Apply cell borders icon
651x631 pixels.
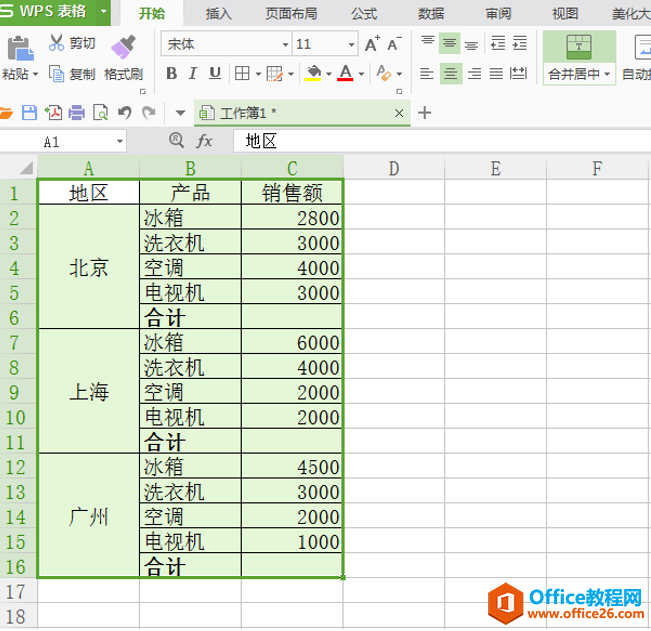(x=242, y=73)
